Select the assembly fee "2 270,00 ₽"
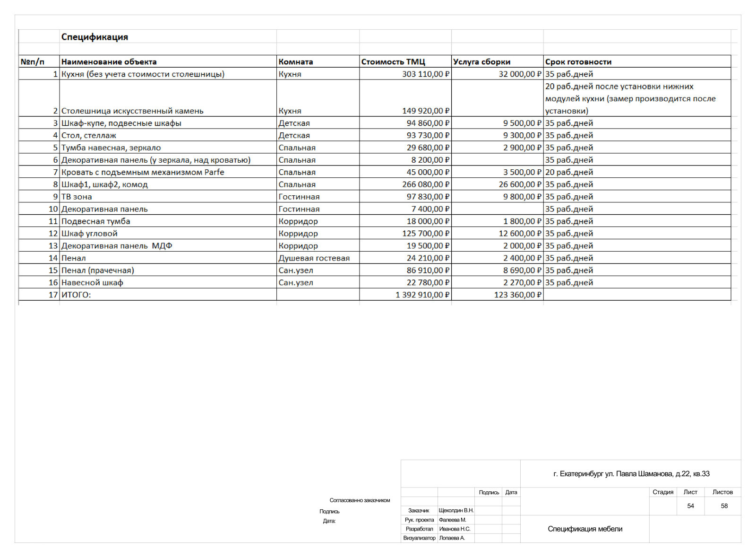756x558 pixels. 523,283
